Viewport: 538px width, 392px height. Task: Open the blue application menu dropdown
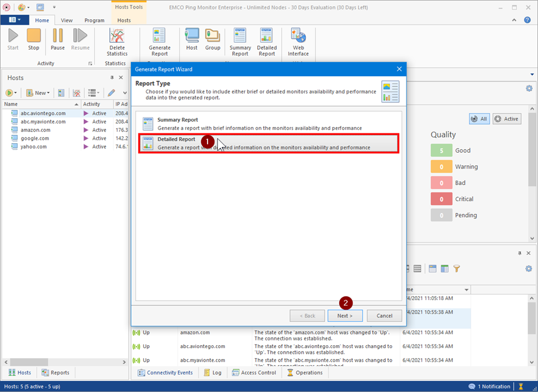[x=15, y=20]
